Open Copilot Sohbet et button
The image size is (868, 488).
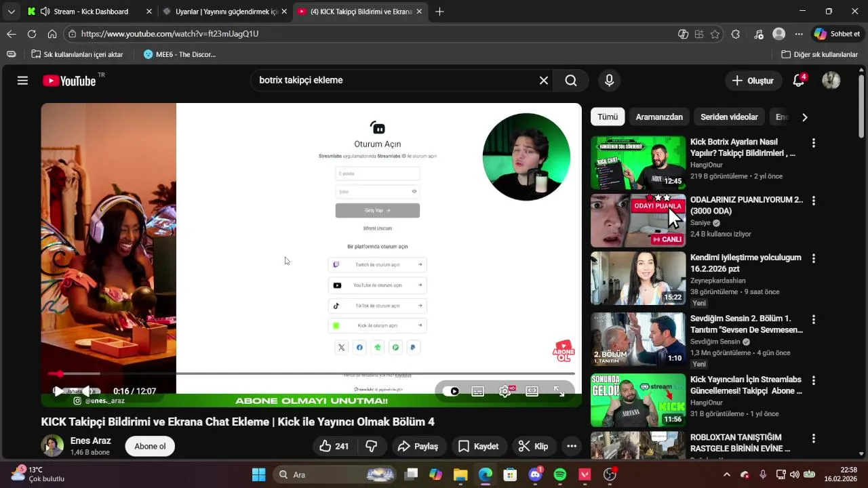837,34
